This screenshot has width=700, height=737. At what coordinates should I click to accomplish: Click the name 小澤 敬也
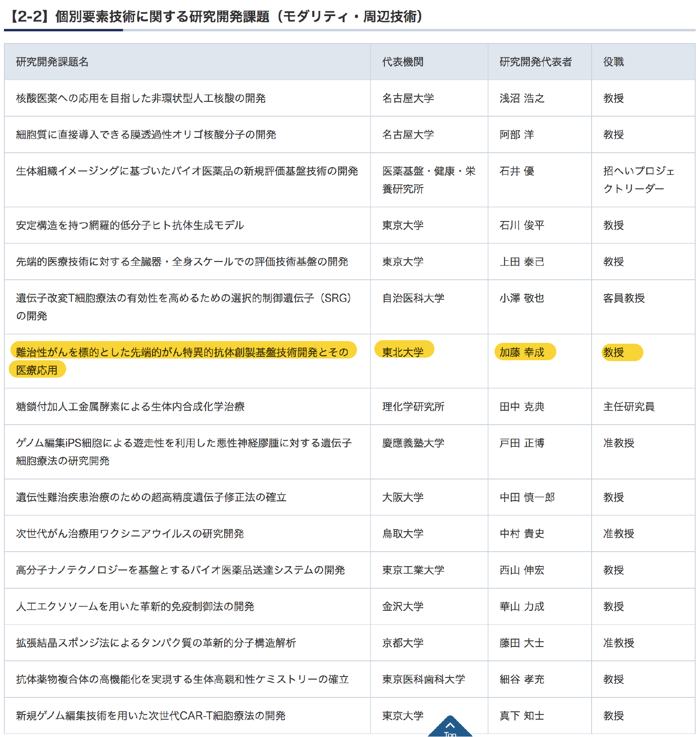point(522,298)
